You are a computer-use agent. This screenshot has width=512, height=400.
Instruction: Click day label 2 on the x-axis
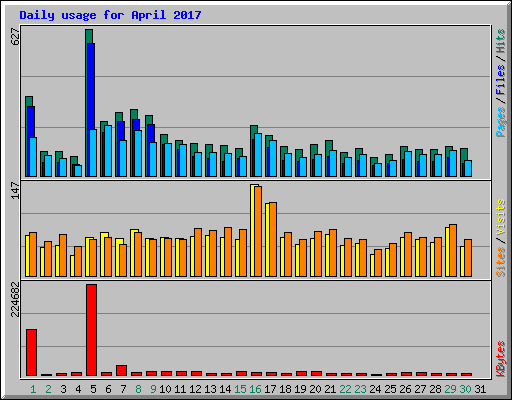tap(48, 389)
